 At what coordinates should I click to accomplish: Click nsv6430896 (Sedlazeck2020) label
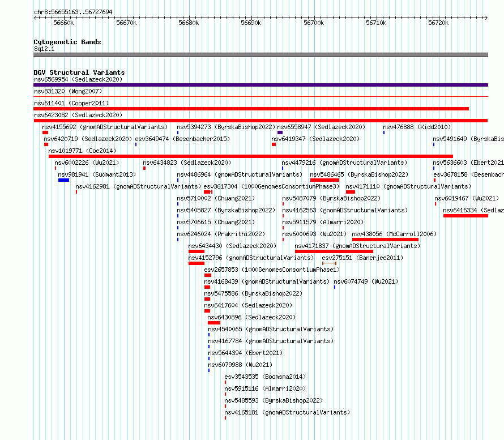251,317
